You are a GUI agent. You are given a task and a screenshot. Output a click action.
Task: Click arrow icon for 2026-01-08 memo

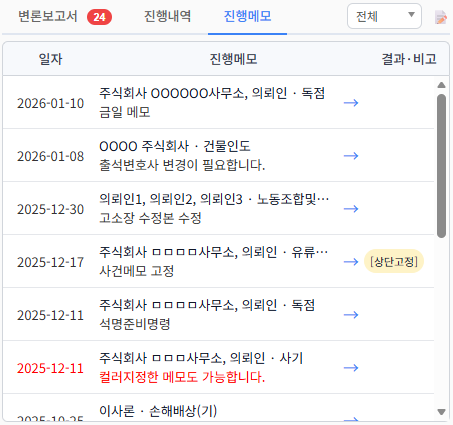coord(351,156)
